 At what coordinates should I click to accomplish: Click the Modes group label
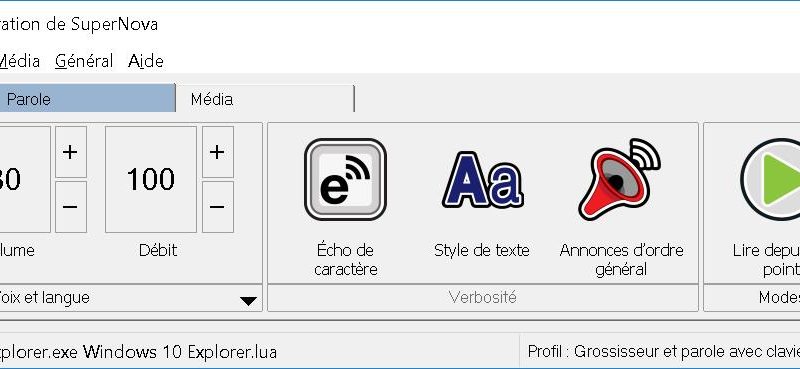(779, 297)
